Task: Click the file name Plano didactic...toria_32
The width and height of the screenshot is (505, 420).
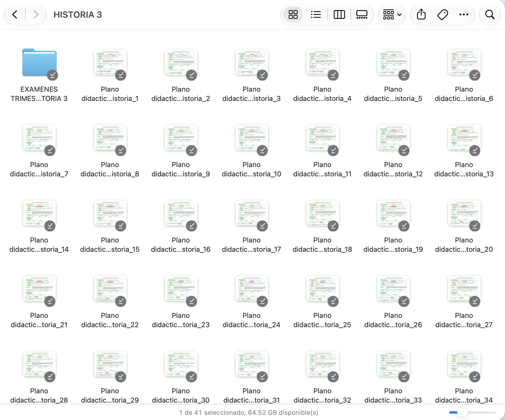Action: (x=322, y=396)
